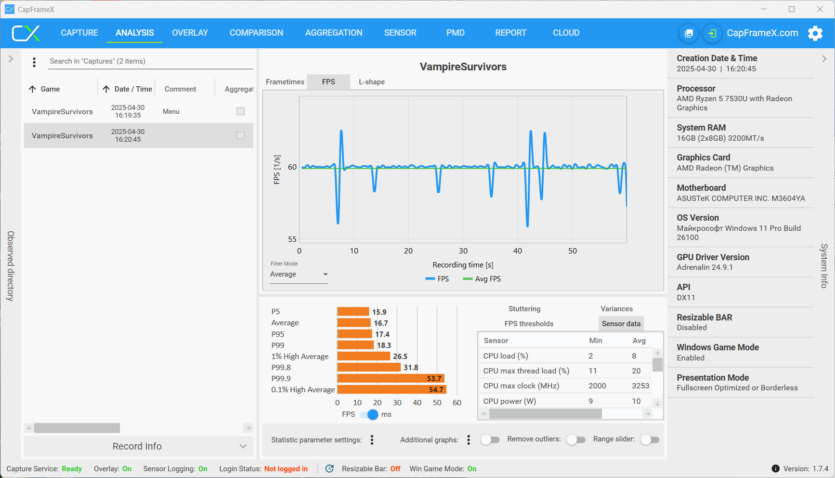Toggle the Additional graphs switch
Image resolution: width=835 pixels, height=478 pixels.
(490, 440)
